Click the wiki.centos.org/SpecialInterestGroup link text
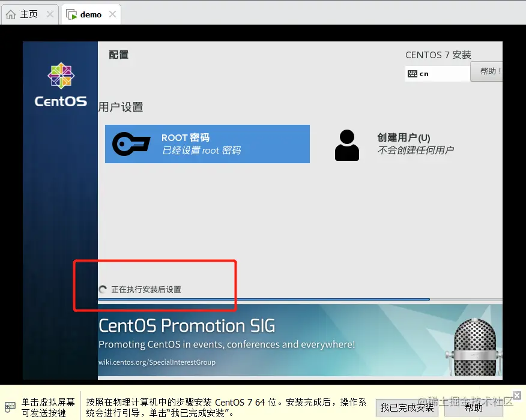Viewport: 526px width, 420px height. click(157, 362)
